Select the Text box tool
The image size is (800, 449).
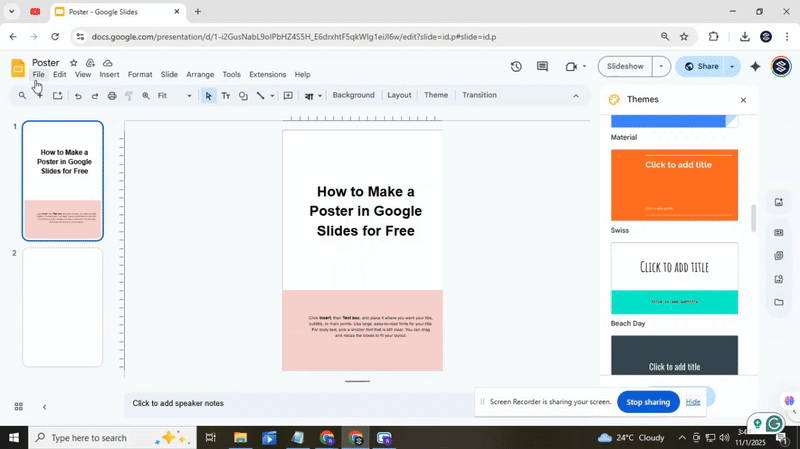pyautogui.click(x=225, y=96)
